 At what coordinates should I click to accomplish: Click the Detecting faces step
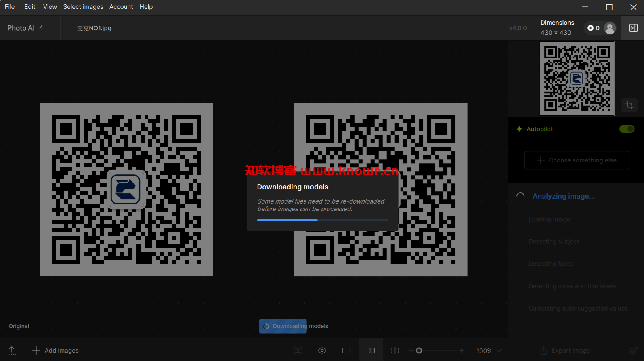[551, 264]
